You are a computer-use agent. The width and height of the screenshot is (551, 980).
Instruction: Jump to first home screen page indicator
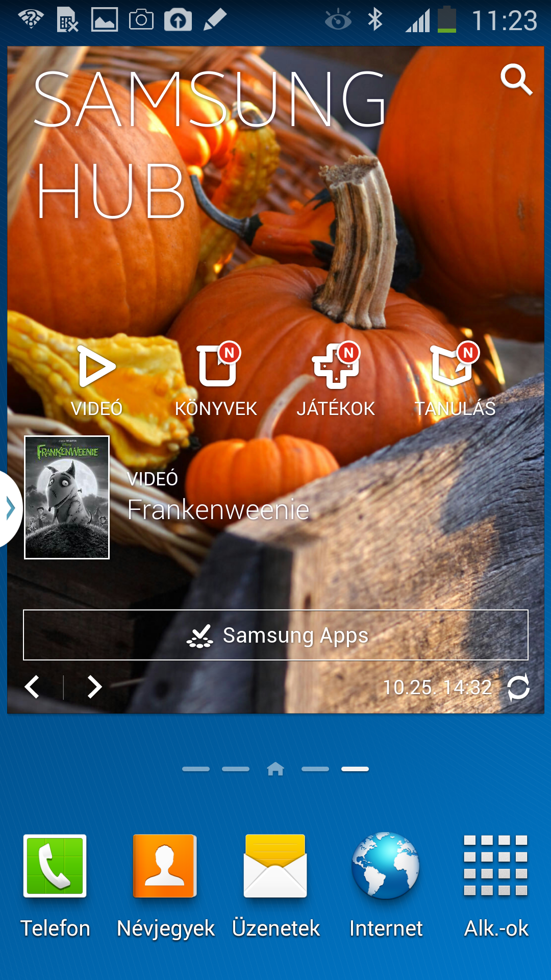(196, 769)
